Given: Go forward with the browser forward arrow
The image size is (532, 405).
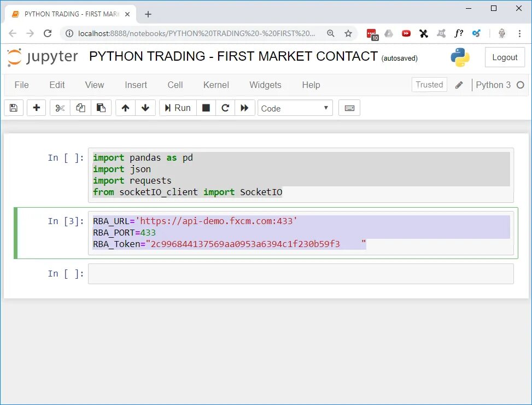Looking at the screenshot, I should [x=30, y=33].
